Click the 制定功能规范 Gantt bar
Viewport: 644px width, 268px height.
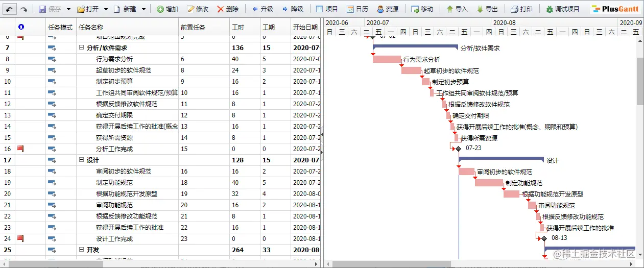click(x=489, y=183)
